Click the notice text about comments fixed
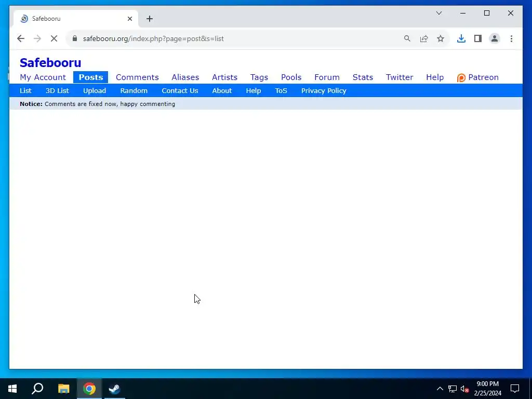The image size is (532, 399). [x=110, y=104]
